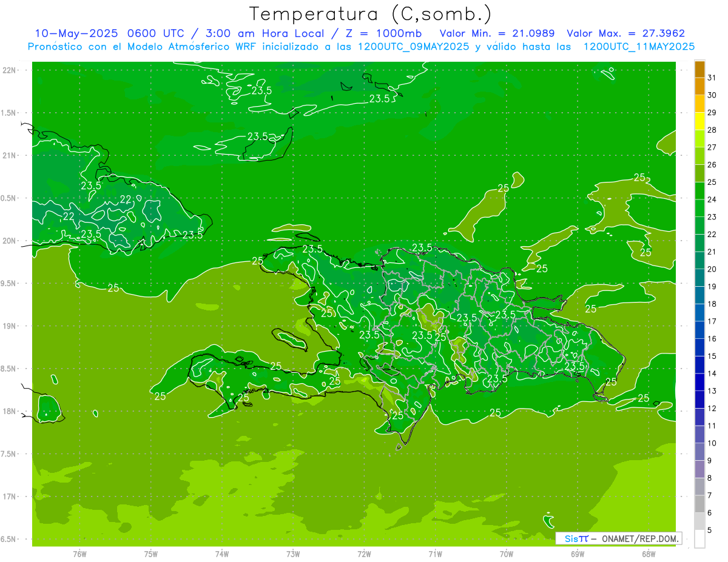The height and width of the screenshot is (562, 728).
Task: Click the '76W' longitude axis label
Action: 79,554
